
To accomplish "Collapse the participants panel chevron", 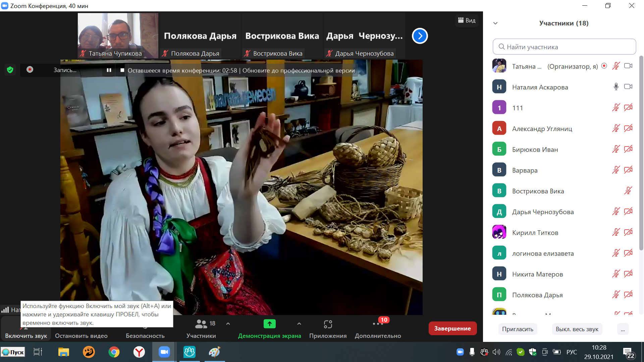I will pos(495,23).
